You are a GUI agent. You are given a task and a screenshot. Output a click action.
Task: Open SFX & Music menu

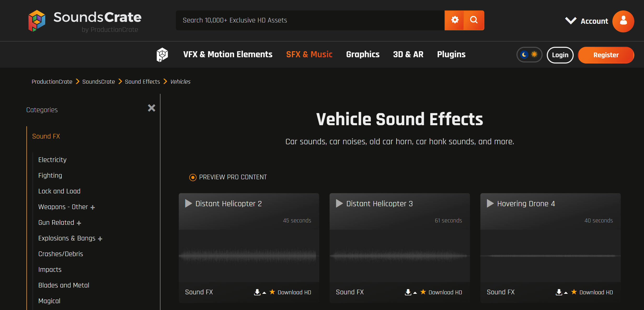[x=309, y=54]
